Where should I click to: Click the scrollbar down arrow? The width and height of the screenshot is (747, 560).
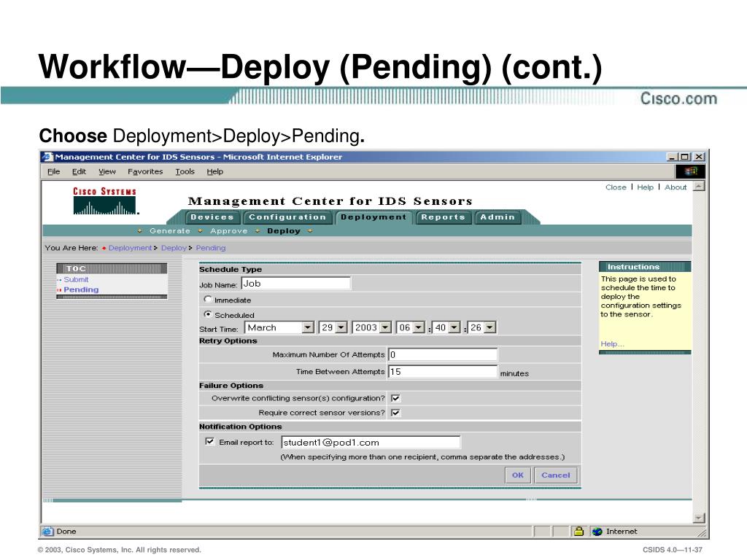[699, 518]
